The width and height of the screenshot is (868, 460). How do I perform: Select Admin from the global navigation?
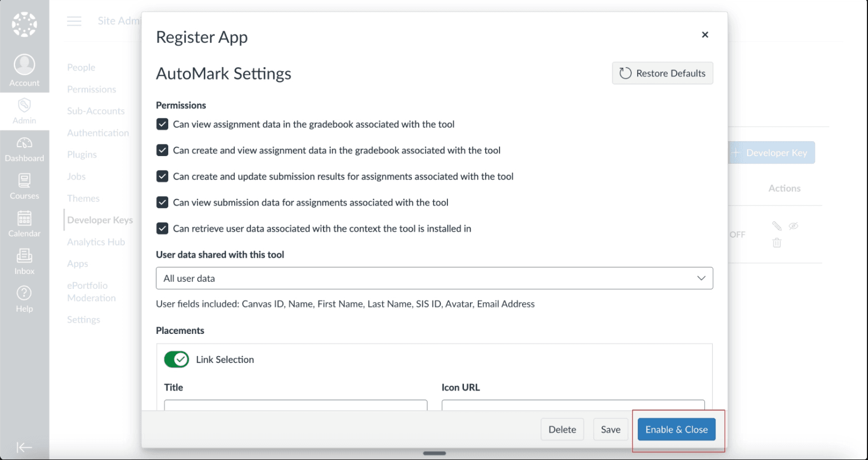point(24,110)
